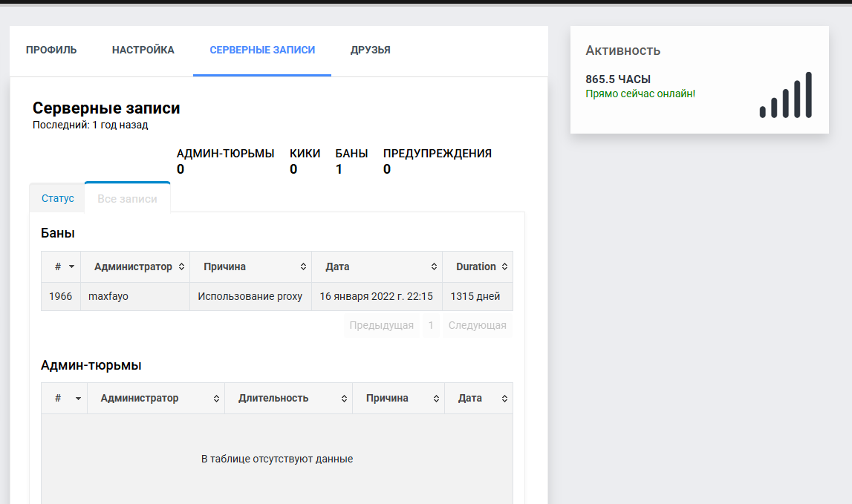The width and height of the screenshot is (852, 504).
Task: Click the Прямо сейчас онлайн! status text
Action: (x=640, y=94)
